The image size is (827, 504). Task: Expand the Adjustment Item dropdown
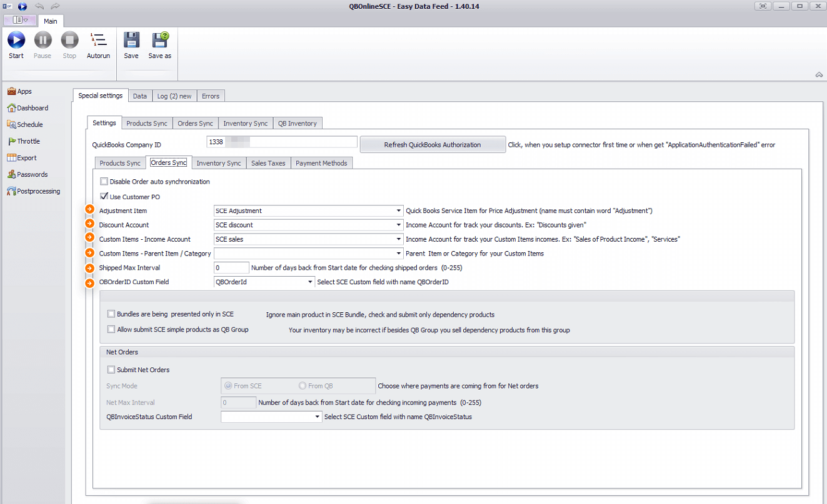(398, 211)
